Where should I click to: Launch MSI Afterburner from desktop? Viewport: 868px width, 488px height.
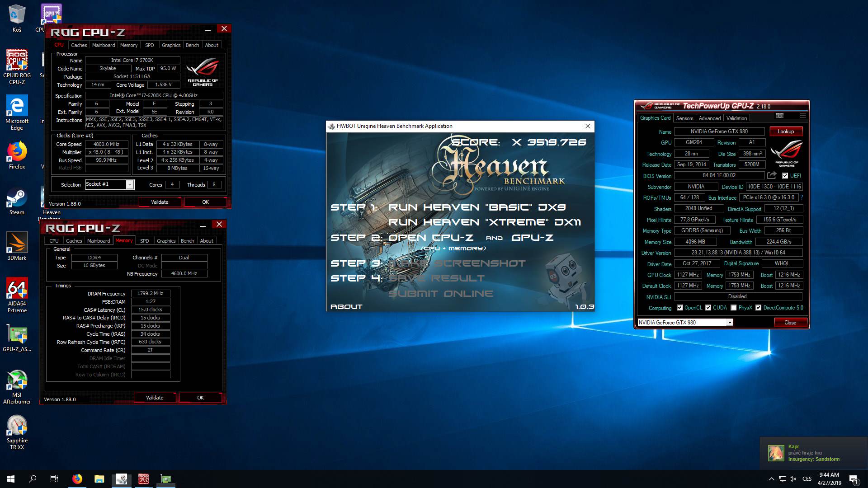(x=17, y=387)
